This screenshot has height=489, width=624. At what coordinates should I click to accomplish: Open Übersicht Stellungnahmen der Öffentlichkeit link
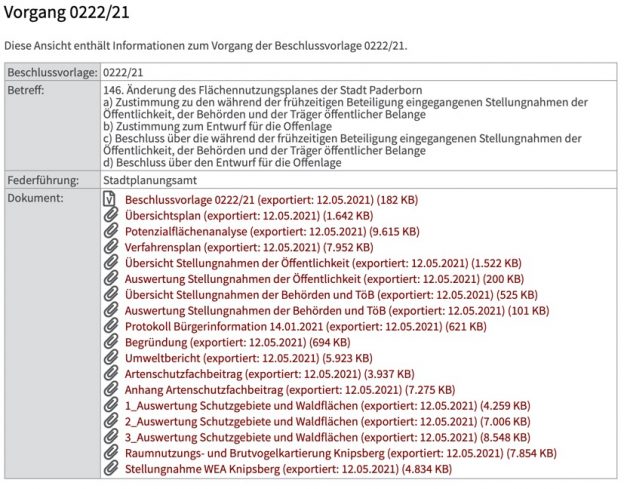pos(323,263)
